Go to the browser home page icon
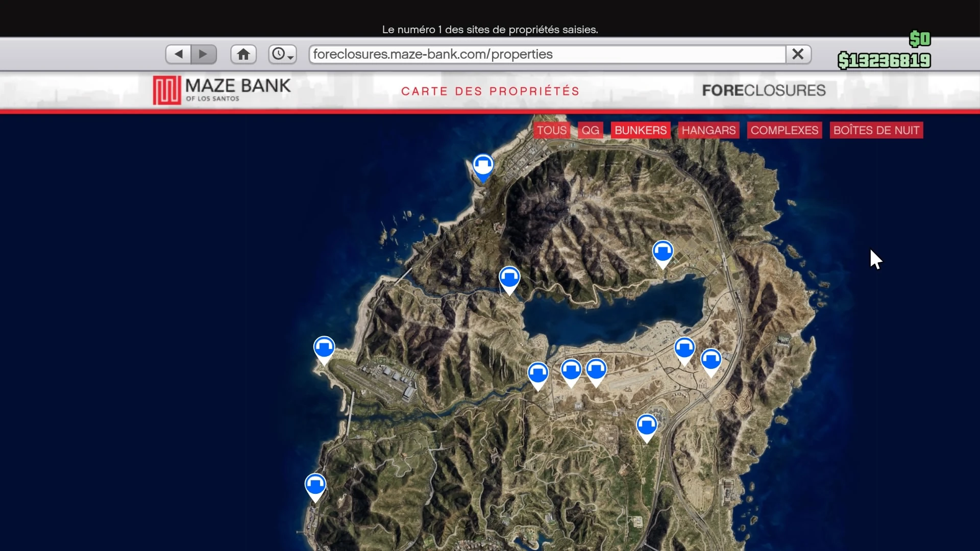 point(243,54)
